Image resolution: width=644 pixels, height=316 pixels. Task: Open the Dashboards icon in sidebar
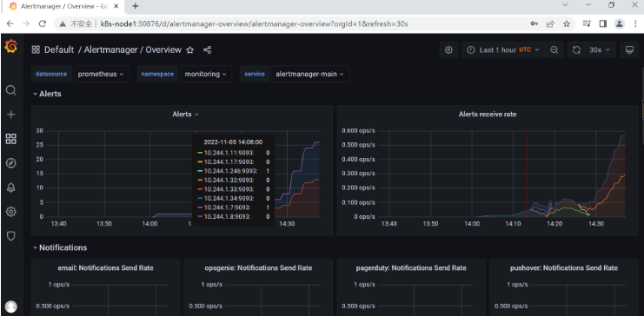point(11,139)
